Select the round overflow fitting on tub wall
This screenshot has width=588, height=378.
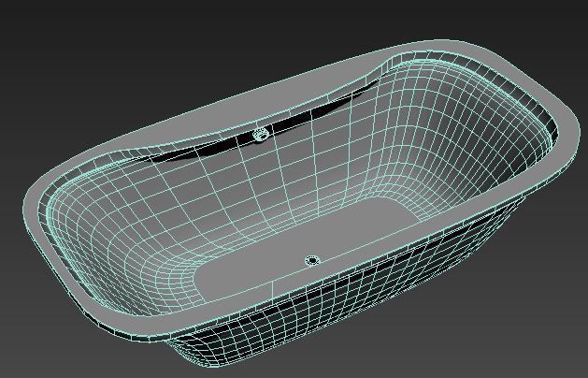pyautogui.click(x=261, y=135)
